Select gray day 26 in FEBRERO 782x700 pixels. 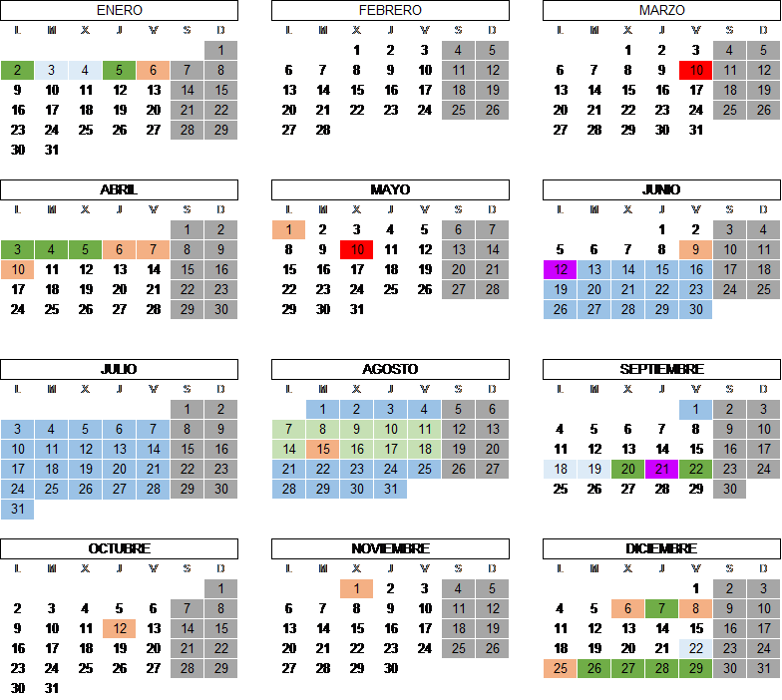(493, 110)
